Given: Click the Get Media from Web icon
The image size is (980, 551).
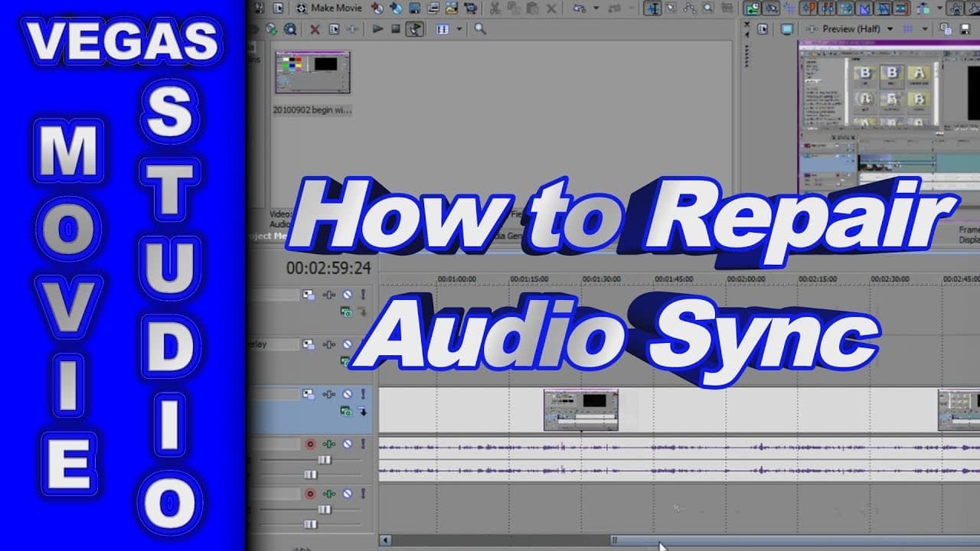Looking at the screenshot, I should pyautogui.click(x=290, y=29).
